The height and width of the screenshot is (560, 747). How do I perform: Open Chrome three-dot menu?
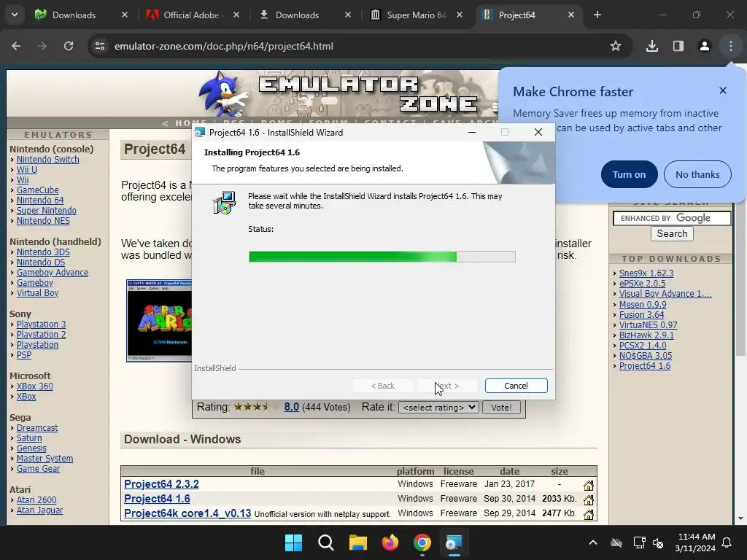pyautogui.click(x=731, y=46)
